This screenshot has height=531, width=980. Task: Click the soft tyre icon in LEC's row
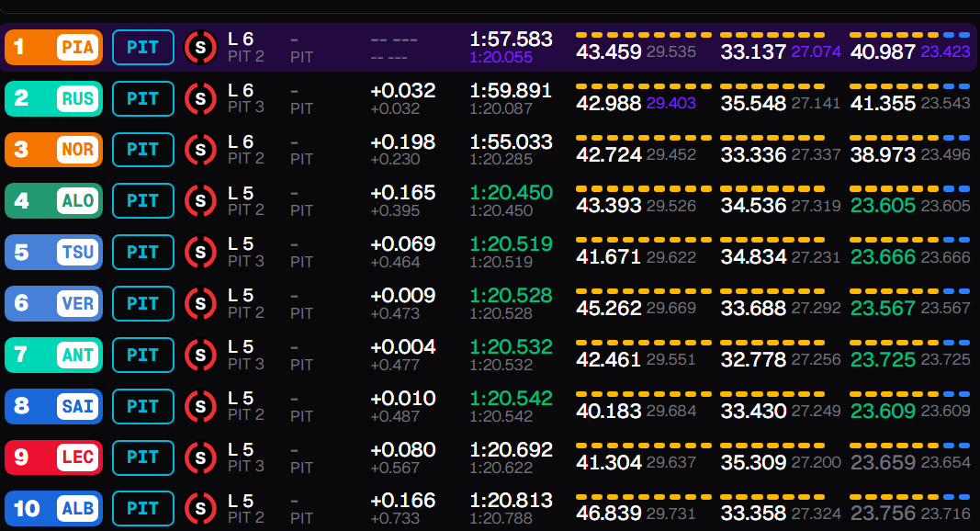pyautogui.click(x=200, y=458)
